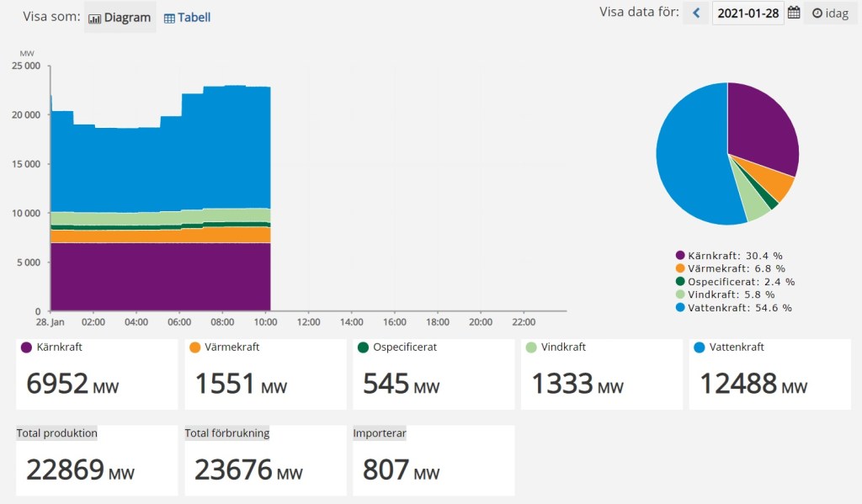This screenshot has height=504, width=862.
Task: Click the blue Vattenkraft pie slice
Action: [x=690, y=160]
